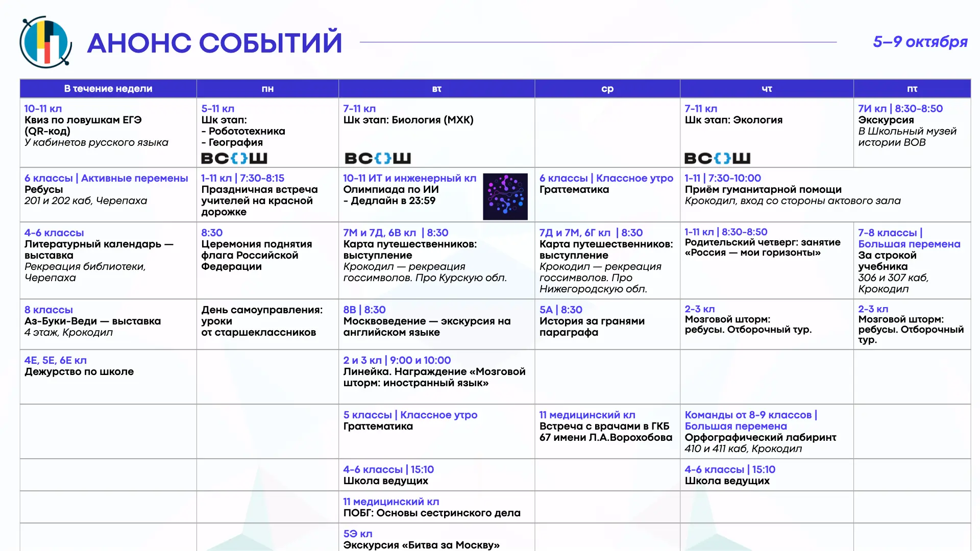980x551 pixels.
Task: Click 'День самоуправления' entry
Action: [x=262, y=321]
